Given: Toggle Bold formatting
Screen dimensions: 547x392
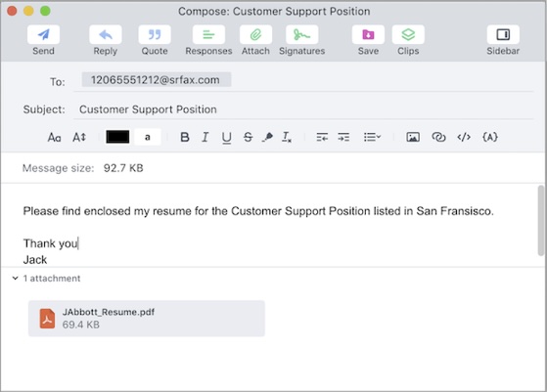Looking at the screenshot, I should (x=185, y=137).
